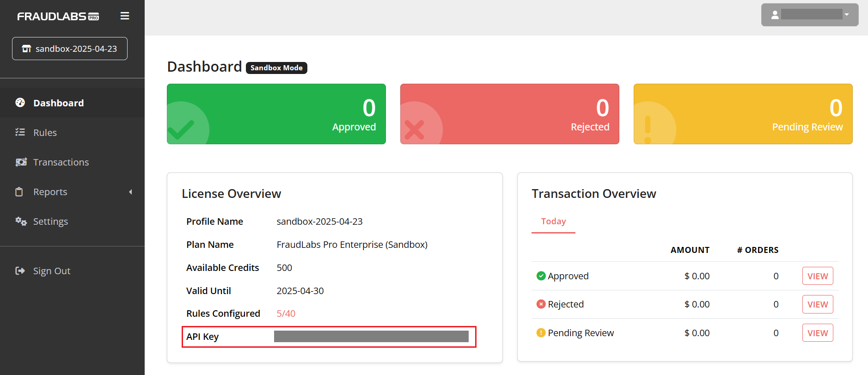Go to Transactions in the sidebar
This screenshot has width=868, height=375.
coord(72,162)
